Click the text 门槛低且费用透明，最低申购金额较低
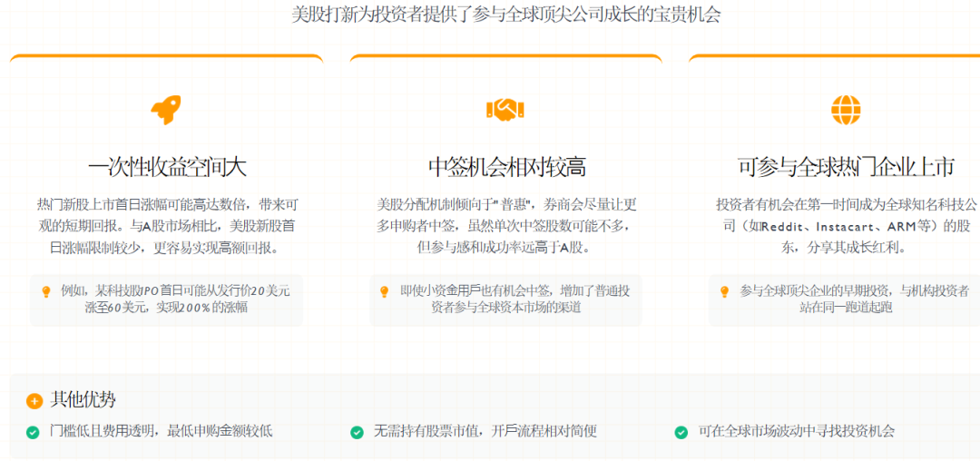Screen dimensions: 980x461 162,432
